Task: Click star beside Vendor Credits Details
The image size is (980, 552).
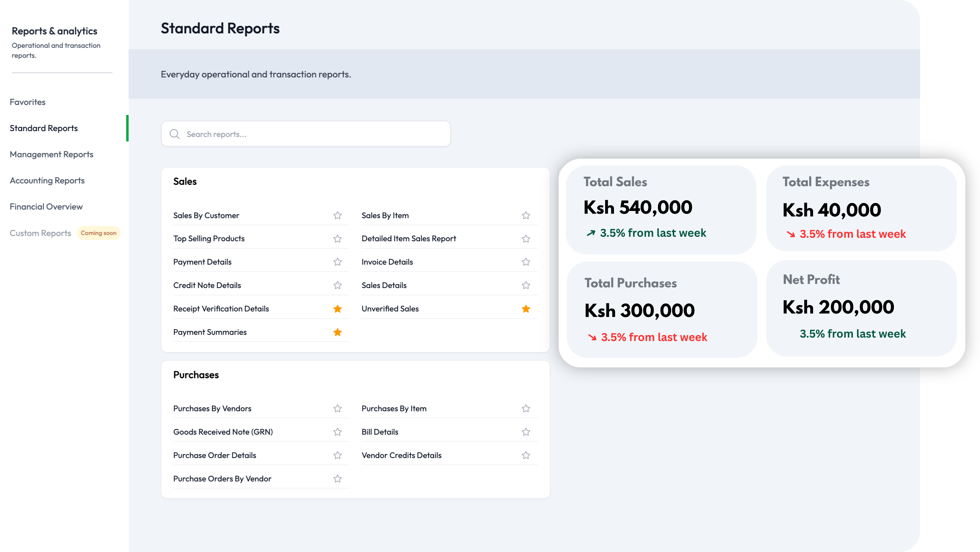Action: click(x=526, y=455)
